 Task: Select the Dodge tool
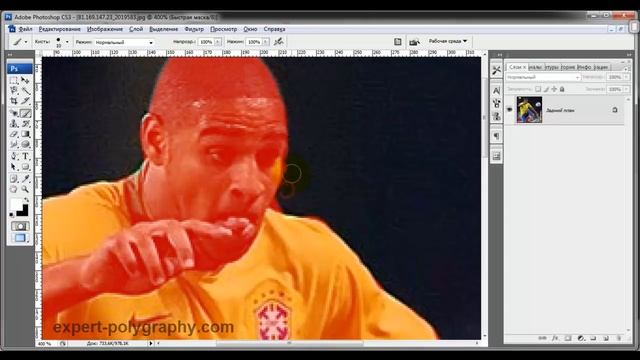tap(25, 144)
